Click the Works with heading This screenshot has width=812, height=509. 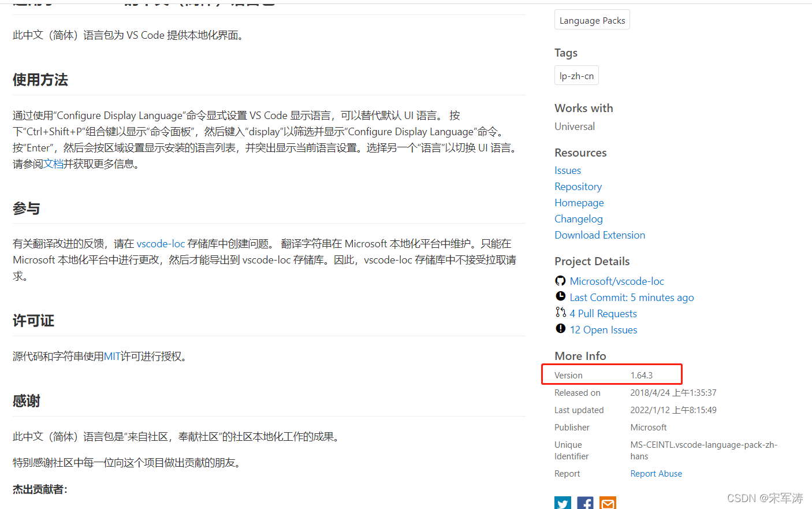click(x=584, y=108)
